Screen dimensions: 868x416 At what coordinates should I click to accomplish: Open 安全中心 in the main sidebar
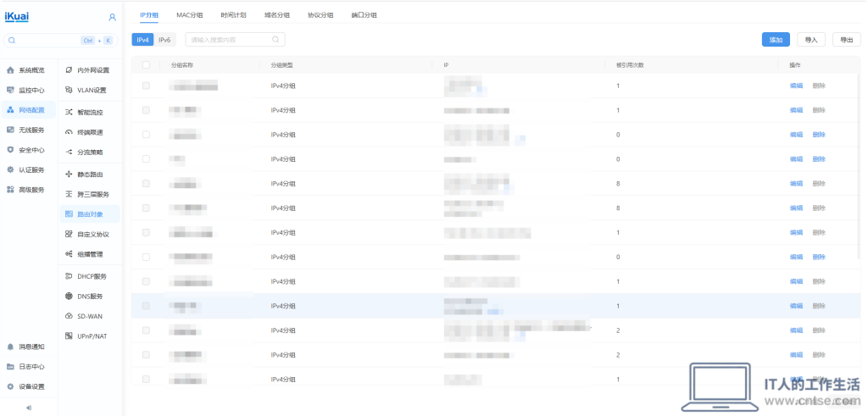pyautogui.click(x=30, y=150)
